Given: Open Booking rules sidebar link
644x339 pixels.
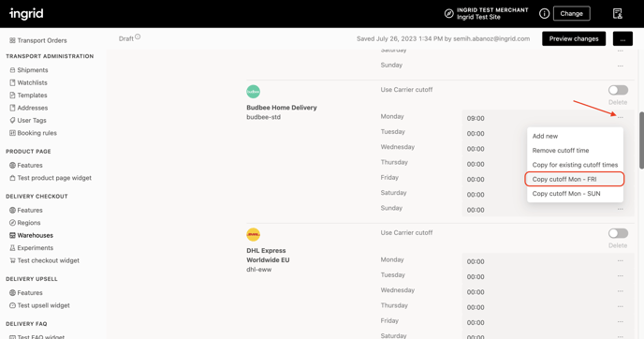Looking at the screenshot, I should pyautogui.click(x=37, y=133).
